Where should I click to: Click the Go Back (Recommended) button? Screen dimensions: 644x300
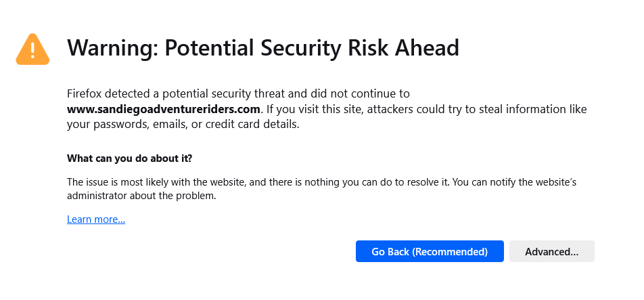430,251
